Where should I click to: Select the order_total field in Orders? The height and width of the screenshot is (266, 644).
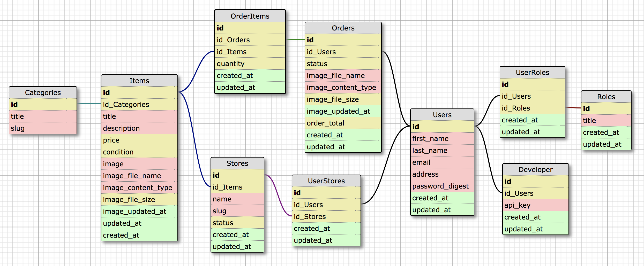point(343,123)
